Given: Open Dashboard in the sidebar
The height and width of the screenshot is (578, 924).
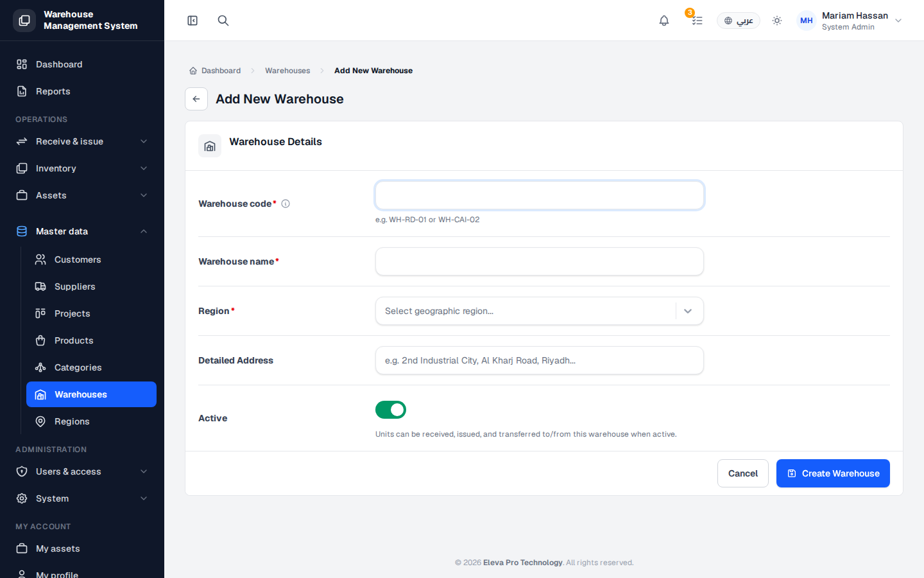Looking at the screenshot, I should pyautogui.click(x=82, y=64).
